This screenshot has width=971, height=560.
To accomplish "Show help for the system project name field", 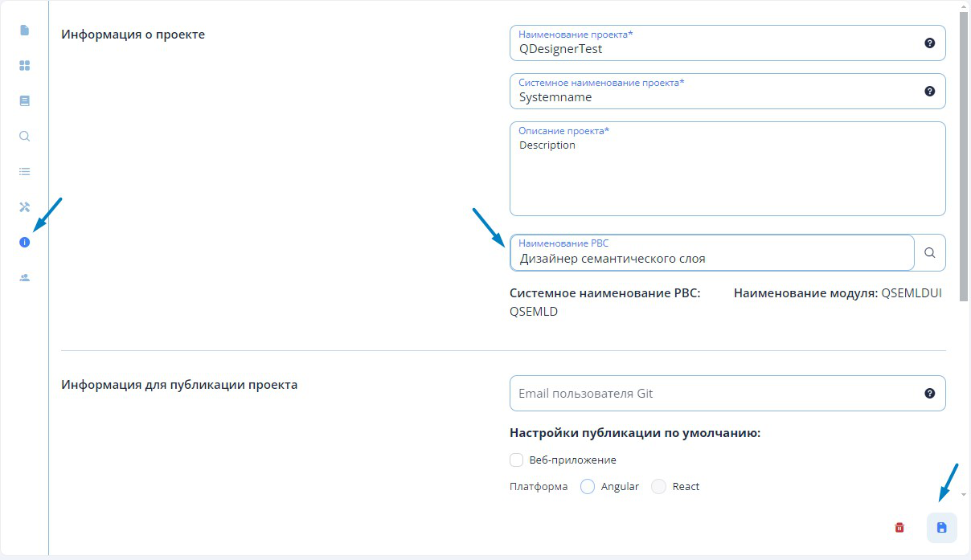I will tap(929, 92).
